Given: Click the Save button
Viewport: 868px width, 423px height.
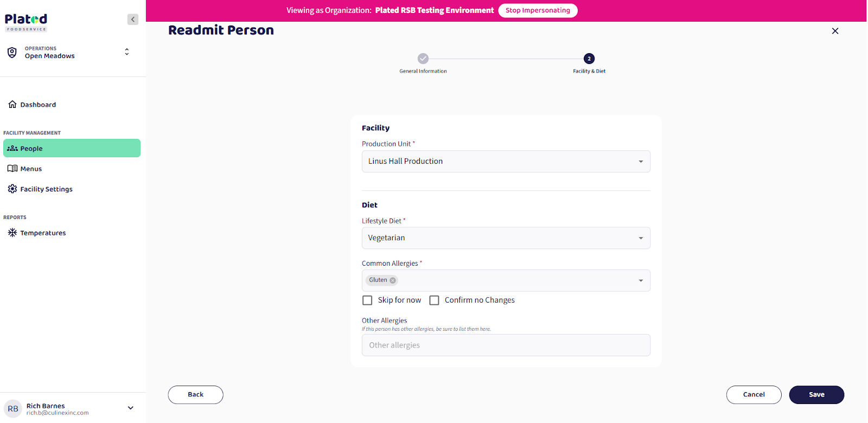Looking at the screenshot, I should 816,395.
